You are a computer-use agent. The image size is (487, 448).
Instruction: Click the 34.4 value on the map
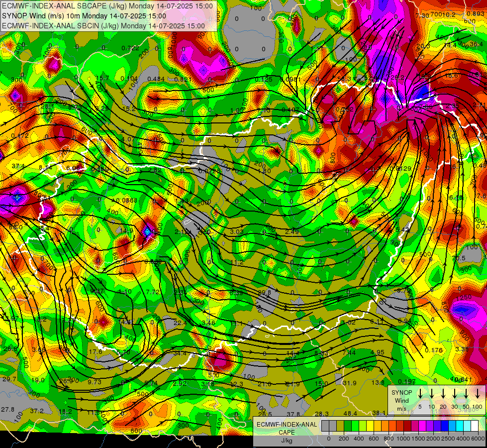click(x=180, y=353)
